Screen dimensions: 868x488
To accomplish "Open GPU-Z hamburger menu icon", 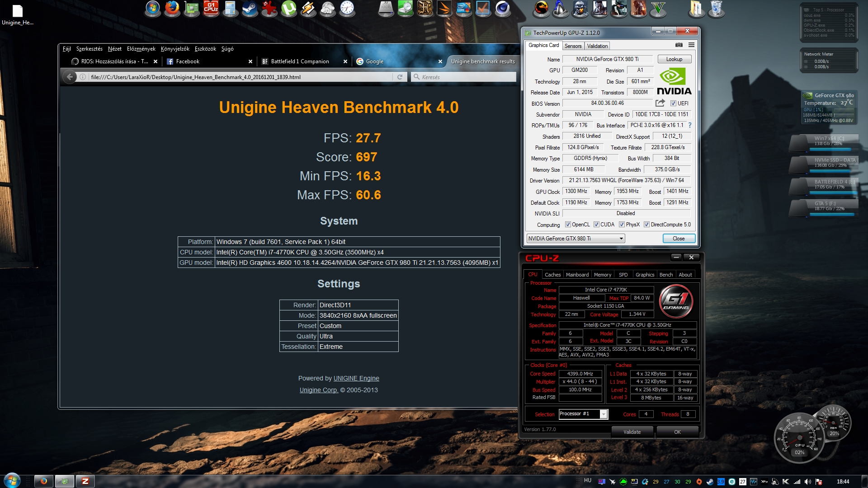I will [691, 45].
